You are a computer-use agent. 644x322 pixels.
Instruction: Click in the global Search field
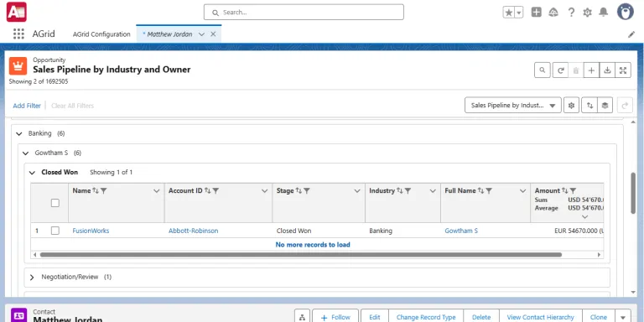(304, 13)
